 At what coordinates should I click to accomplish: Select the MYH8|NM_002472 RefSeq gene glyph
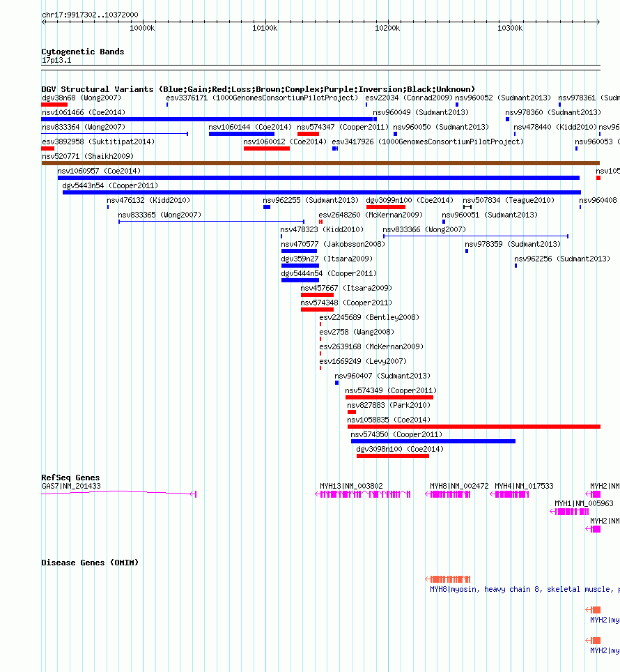(x=448, y=494)
